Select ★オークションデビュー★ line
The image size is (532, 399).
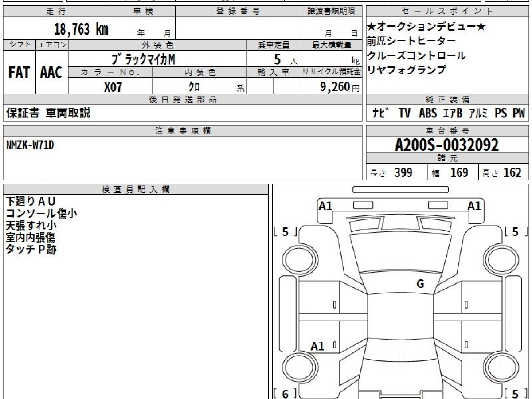click(x=426, y=27)
